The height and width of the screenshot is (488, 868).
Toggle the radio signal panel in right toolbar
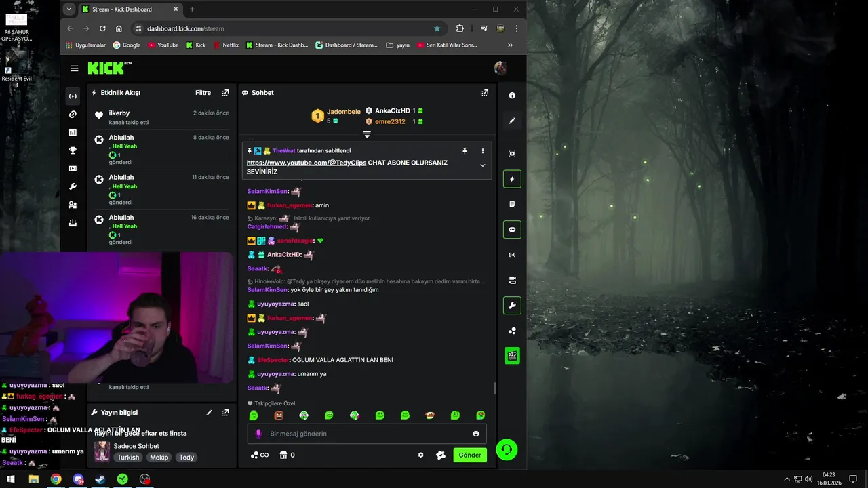(x=512, y=255)
